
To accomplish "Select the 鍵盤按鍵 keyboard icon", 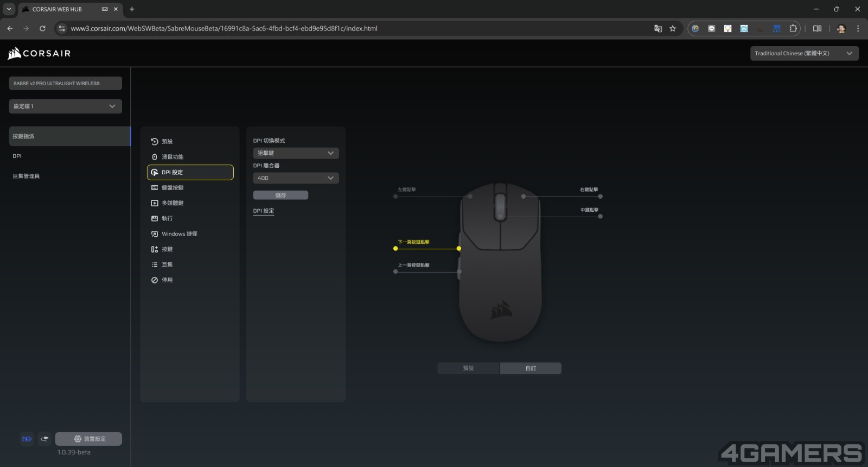I will tap(155, 188).
